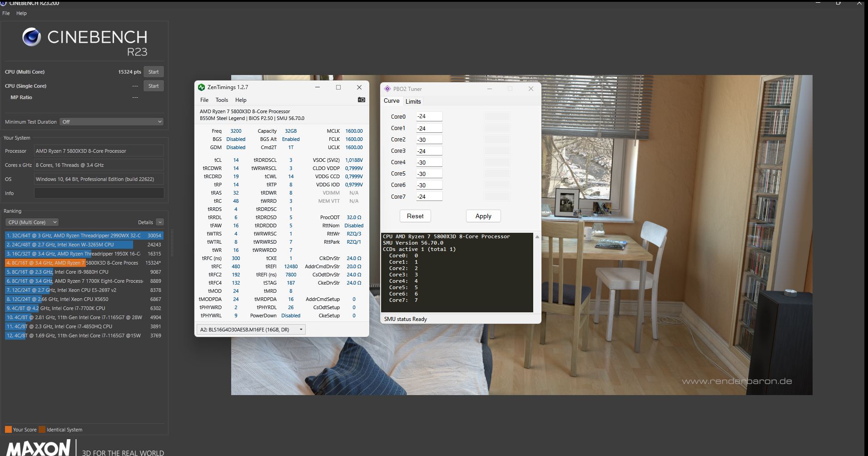This screenshot has height=456, width=868.
Task: Switch to Limits tab in PBO2 Tuner
Action: [413, 101]
